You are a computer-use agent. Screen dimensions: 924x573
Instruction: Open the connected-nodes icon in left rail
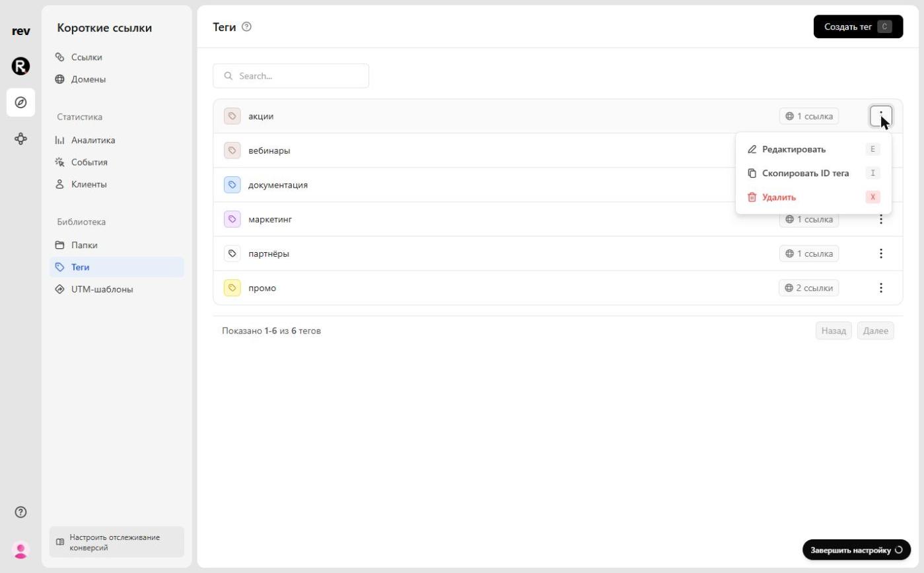[x=20, y=139]
